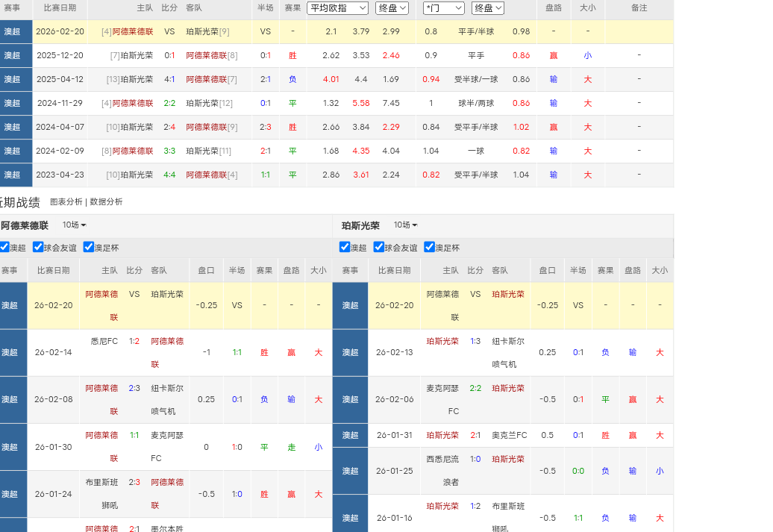Screen dimensions: 773x532
Task: Open 10场 match count dropdown for 珀斯光荣
Action: point(405,225)
